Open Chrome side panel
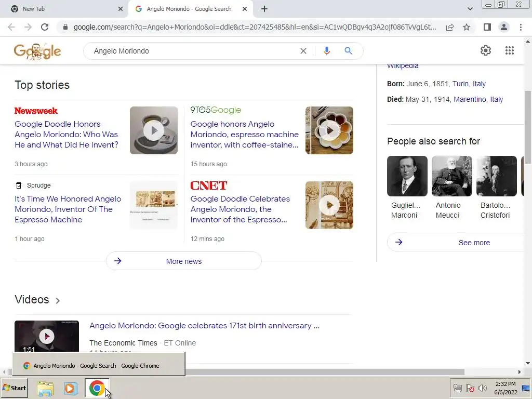Screen dimensions: 532x399 (487, 27)
